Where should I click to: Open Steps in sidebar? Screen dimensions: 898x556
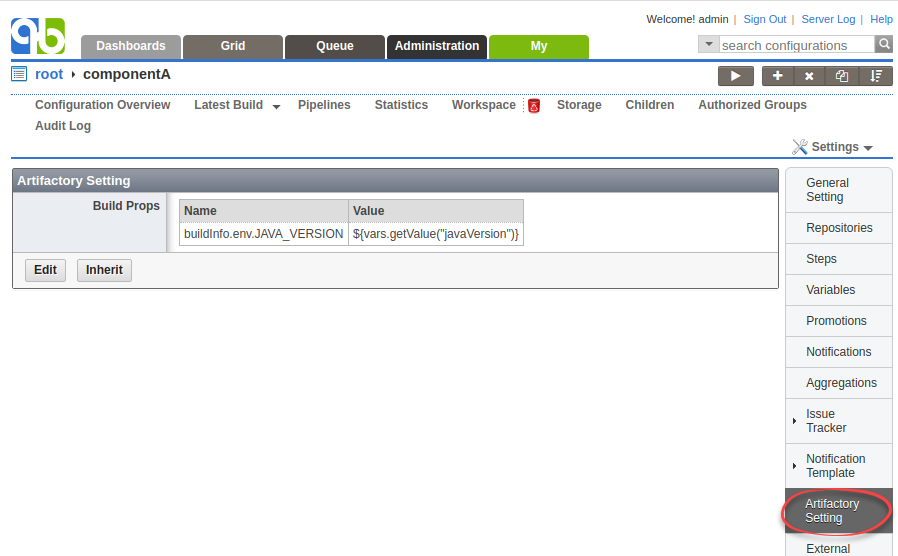[839, 259]
